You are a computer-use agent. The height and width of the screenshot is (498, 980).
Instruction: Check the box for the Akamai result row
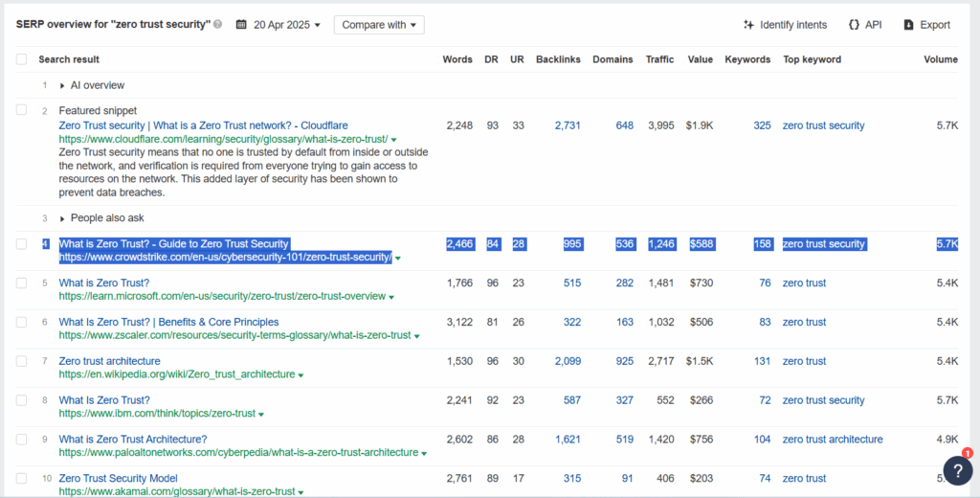22,479
